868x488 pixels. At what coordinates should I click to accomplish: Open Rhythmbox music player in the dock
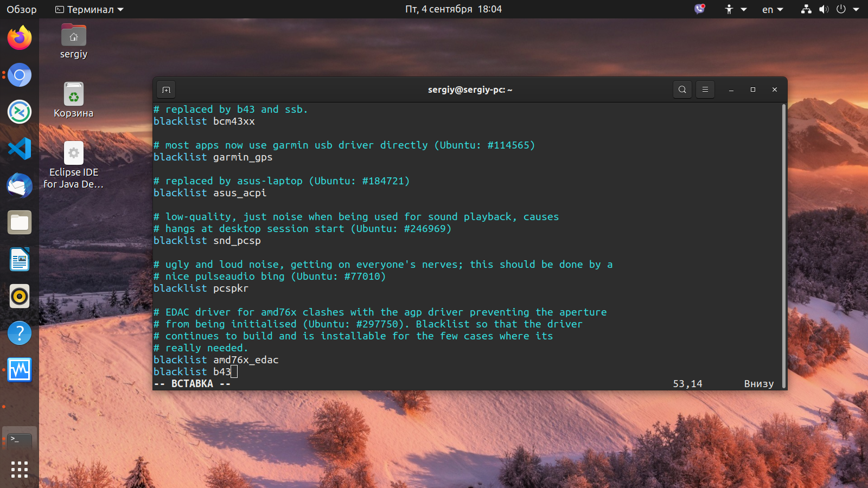pyautogui.click(x=20, y=296)
